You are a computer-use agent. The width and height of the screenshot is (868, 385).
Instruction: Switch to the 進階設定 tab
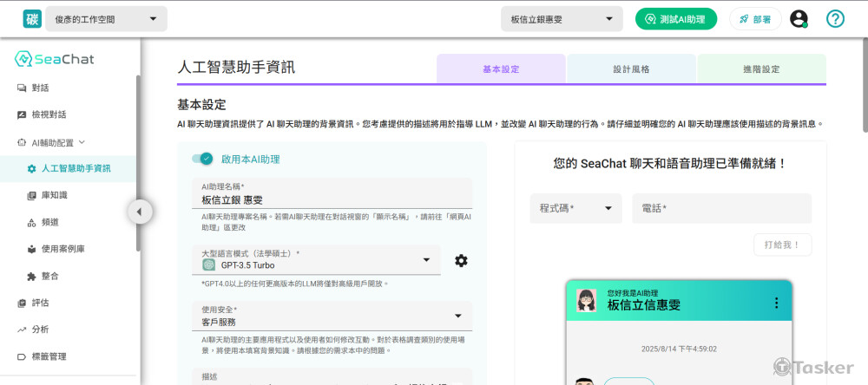762,69
